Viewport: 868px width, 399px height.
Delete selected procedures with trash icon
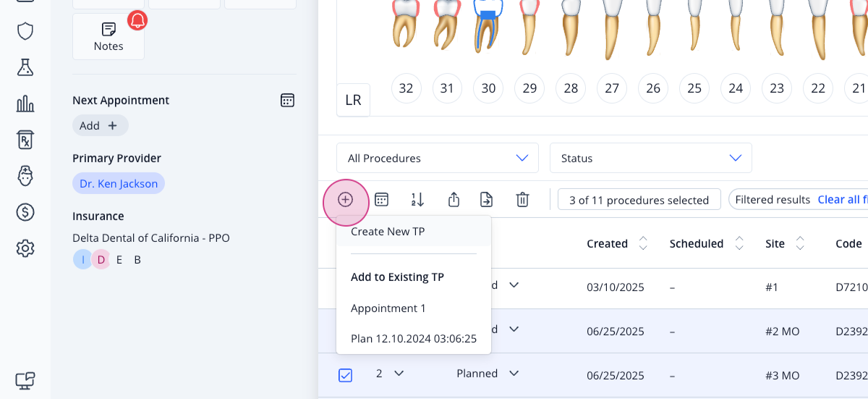click(522, 200)
